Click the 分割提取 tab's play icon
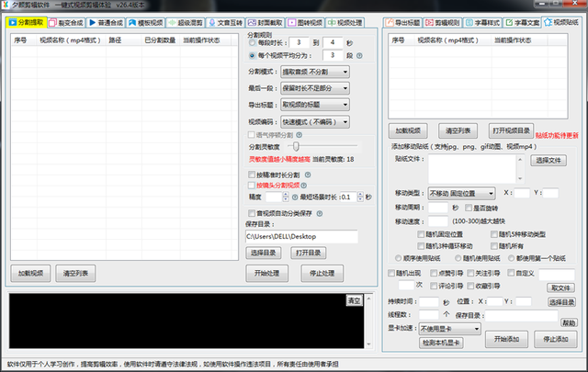The image size is (588, 372). [13, 22]
